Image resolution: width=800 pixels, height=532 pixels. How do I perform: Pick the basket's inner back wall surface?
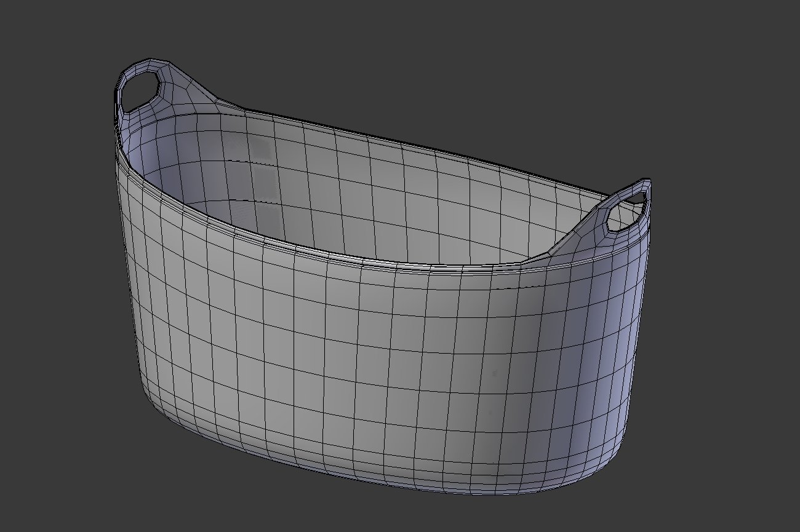pos(394,191)
